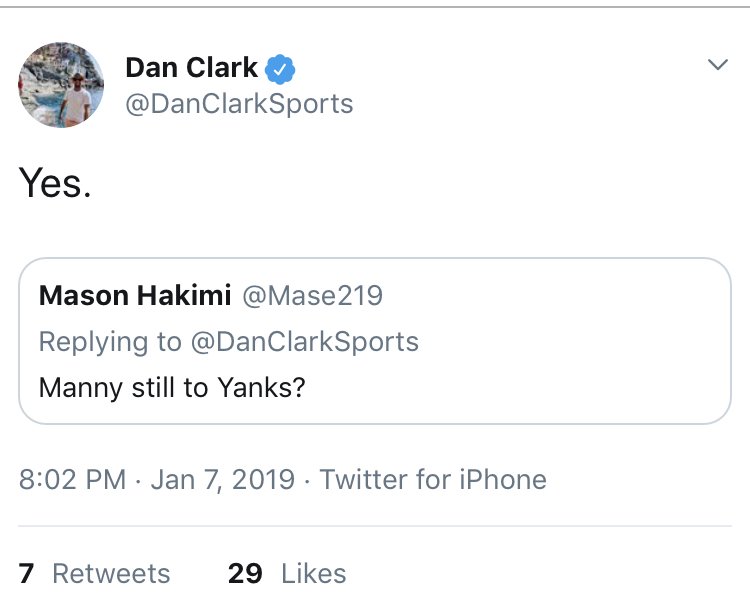Click the blue verified checkmark badge

click(x=280, y=69)
